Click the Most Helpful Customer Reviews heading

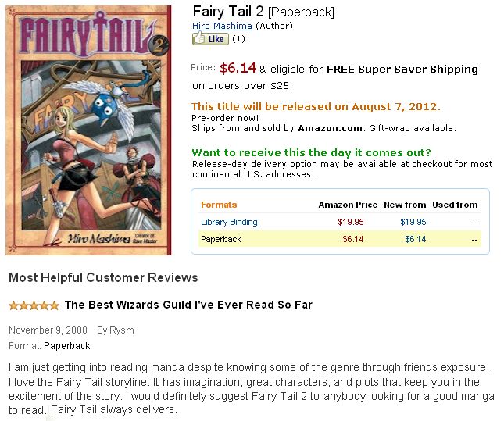[103, 277]
